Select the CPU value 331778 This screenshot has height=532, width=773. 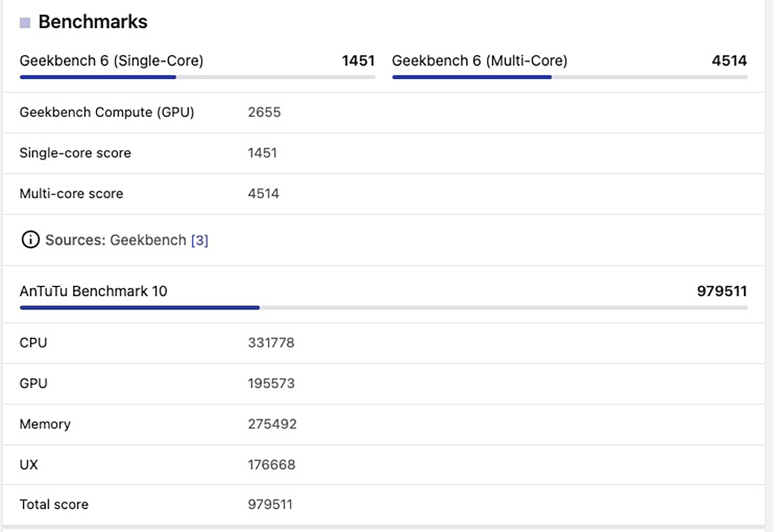[x=271, y=343]
